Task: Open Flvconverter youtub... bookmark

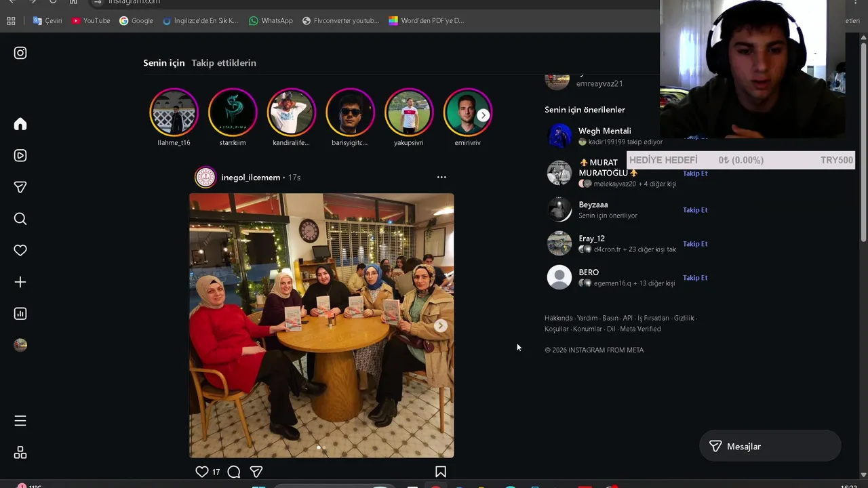Action: (x=340, y=21)
